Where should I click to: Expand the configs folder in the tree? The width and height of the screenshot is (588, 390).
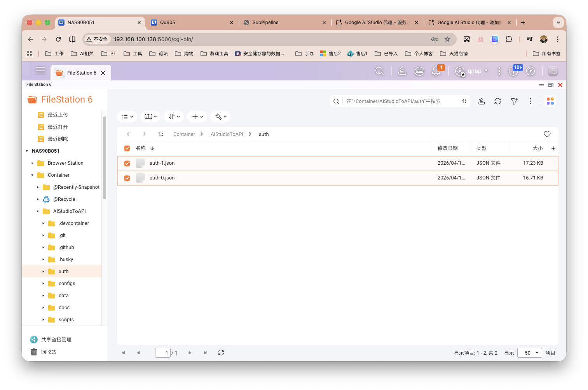coord(43,284)
